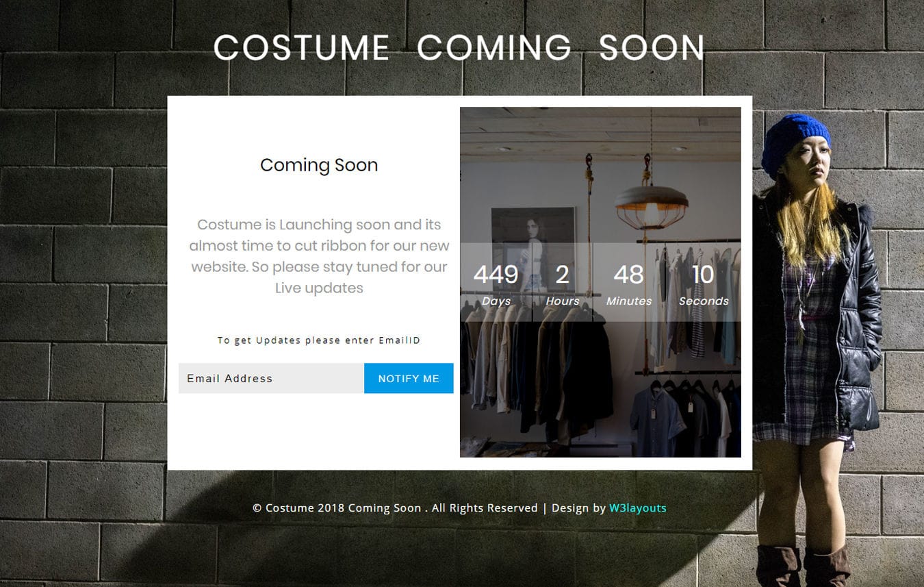
Task: Submit with the NOTIFY ME button
Action: (409, 378)
